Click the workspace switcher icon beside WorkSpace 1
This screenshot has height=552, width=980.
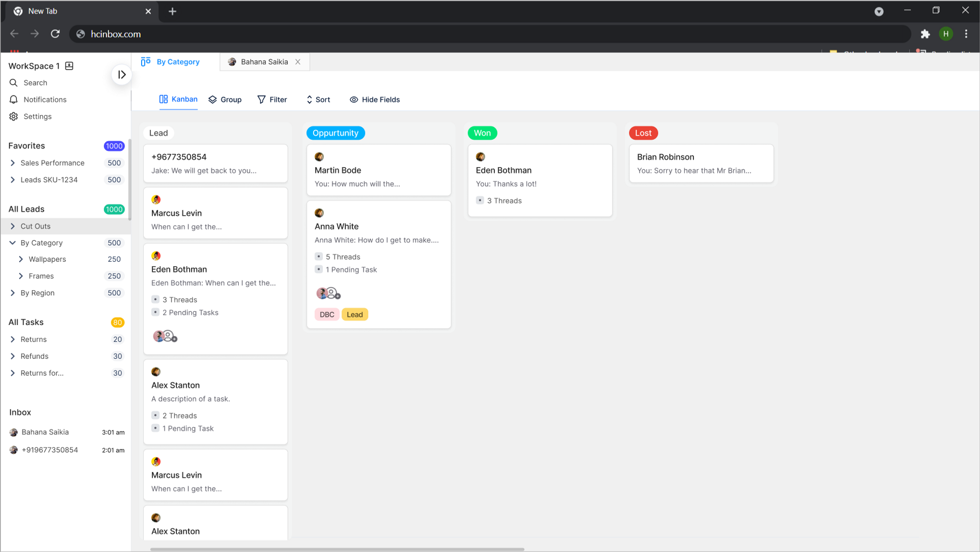69,66
